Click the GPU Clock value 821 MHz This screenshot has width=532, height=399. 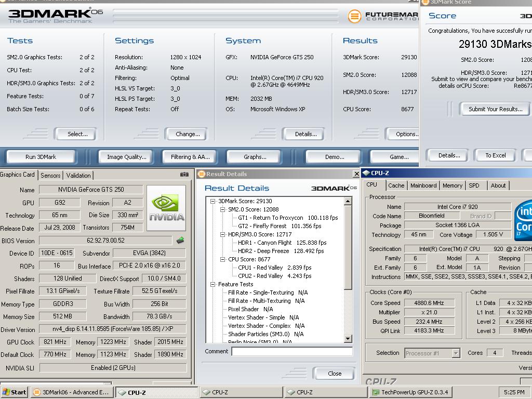click(55, 342)
